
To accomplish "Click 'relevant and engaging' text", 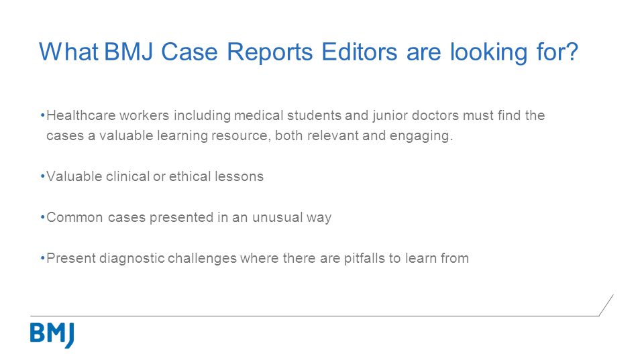I will pos(380,136).
